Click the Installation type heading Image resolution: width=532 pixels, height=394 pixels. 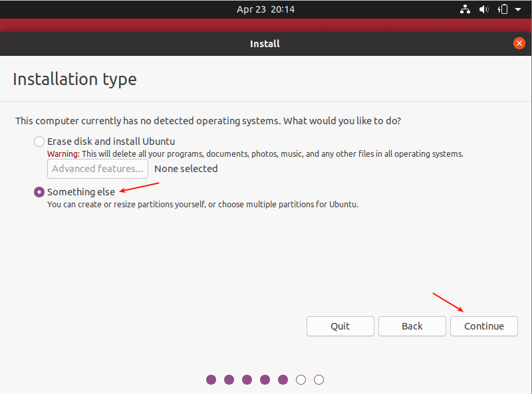coord(74,79)
